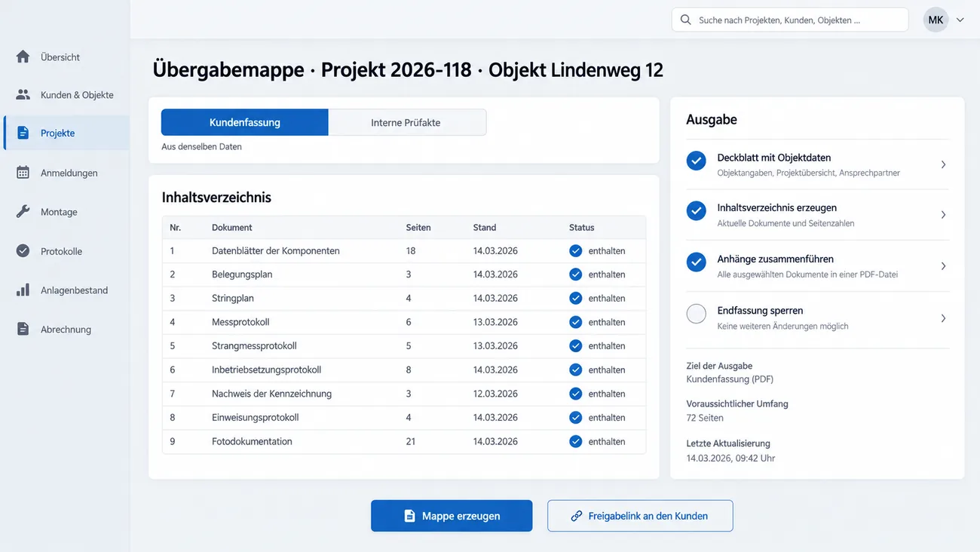This screenshot has width=980, height=552.
Task: Click the Seiten column header
Action: 418,227
